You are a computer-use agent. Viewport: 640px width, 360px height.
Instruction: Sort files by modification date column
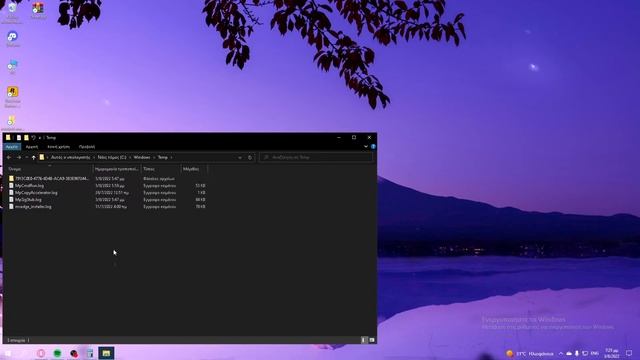click(x=117, y=169)
